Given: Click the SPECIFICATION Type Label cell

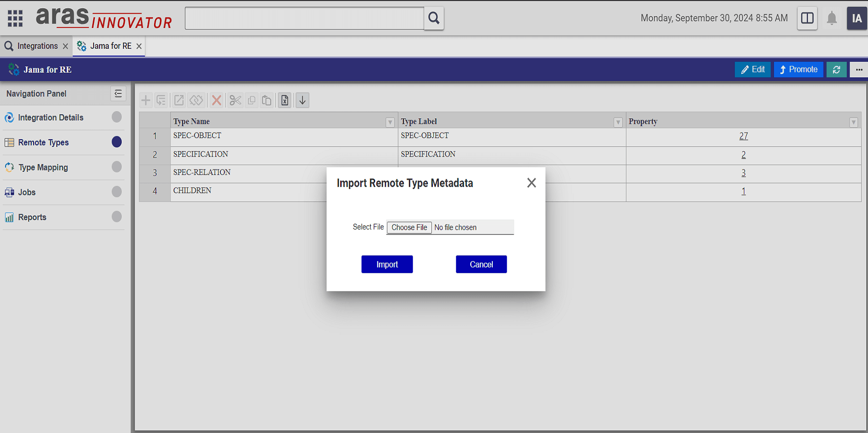Looking at the screenshot, I should (x=512, y=155).
